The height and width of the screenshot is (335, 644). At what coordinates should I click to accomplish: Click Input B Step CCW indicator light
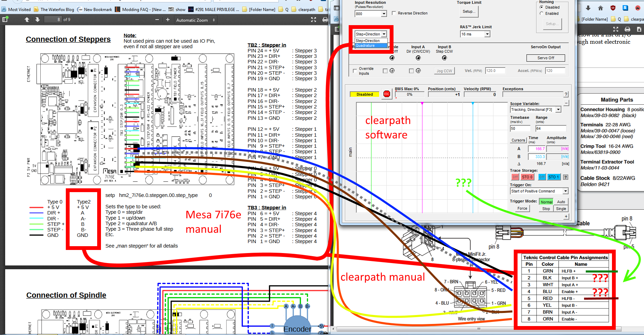pos(444,58)
